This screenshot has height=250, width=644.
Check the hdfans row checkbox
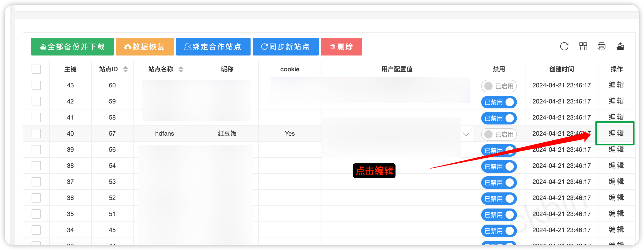(x=36, y=134)
